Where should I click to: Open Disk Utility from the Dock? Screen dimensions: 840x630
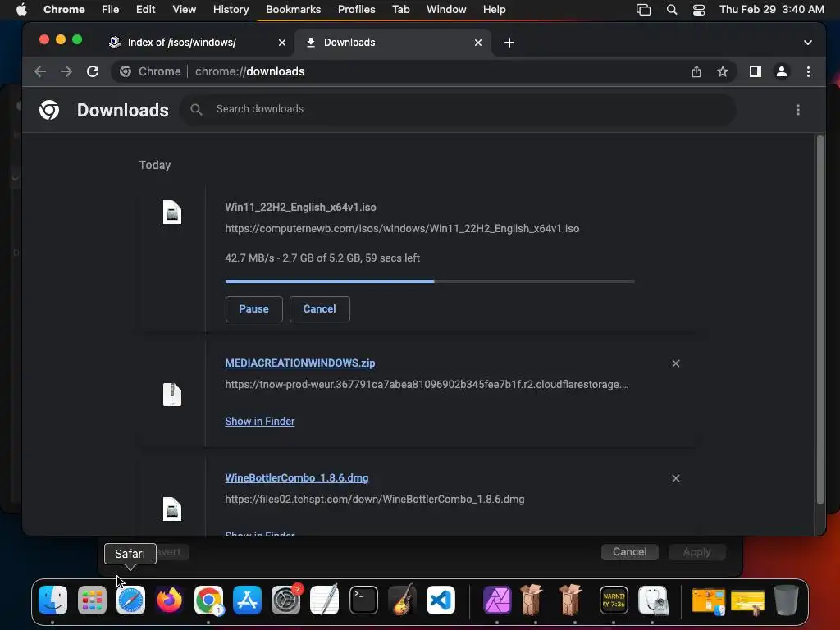(x=653, y=600)
